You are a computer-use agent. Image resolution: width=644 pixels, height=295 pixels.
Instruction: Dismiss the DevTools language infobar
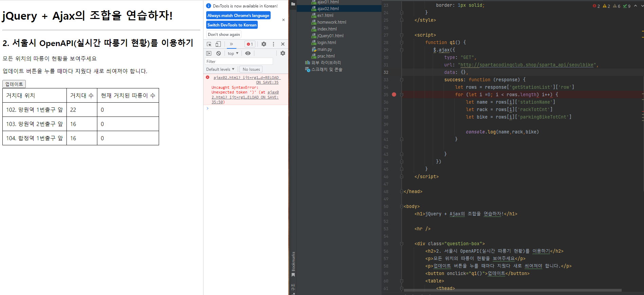(284, 20)
